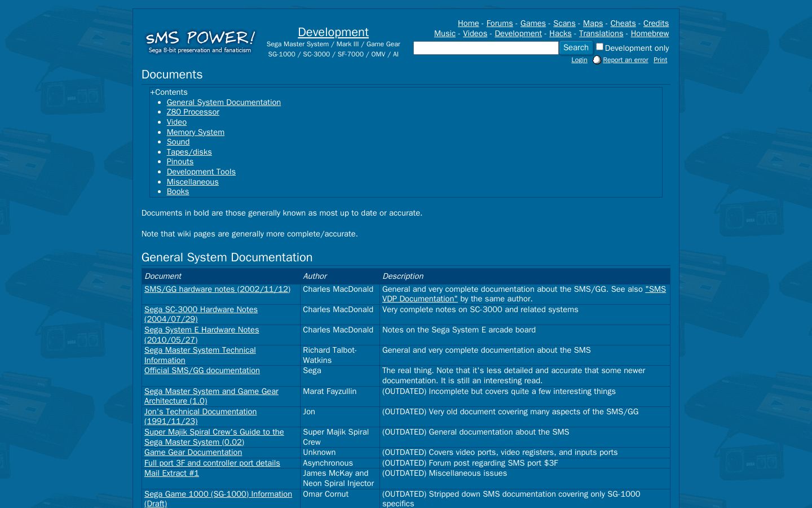
Task: Jump to General System Documentation in contents
Action: 224,102
